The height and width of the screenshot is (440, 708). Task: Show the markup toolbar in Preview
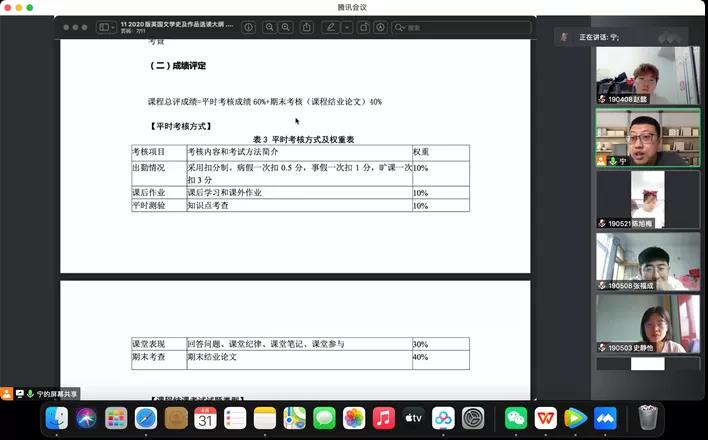click(380, 27)
